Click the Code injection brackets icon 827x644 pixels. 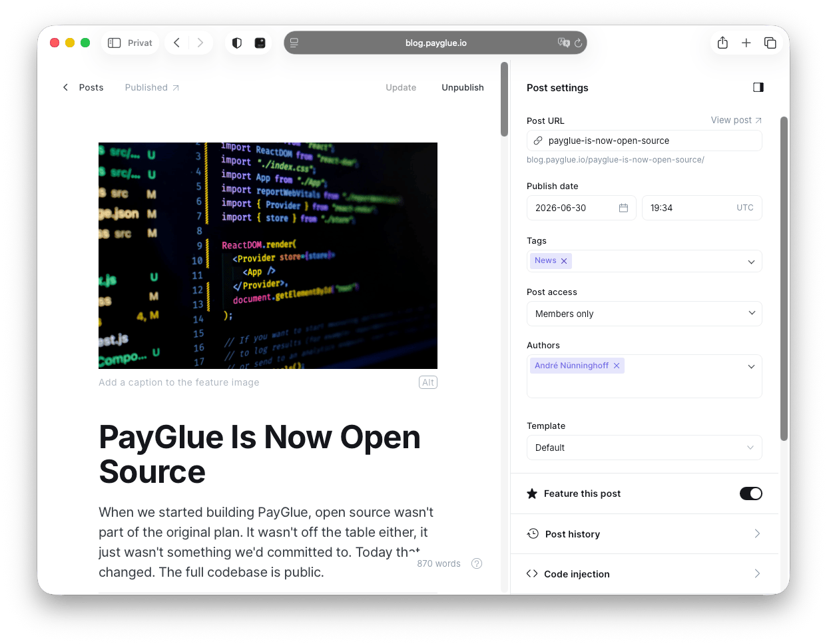pos(532,573)
